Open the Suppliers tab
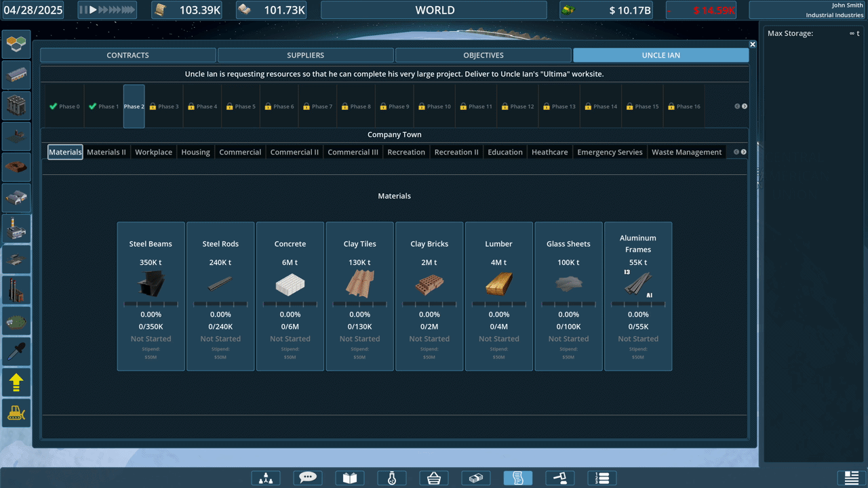 305,55
